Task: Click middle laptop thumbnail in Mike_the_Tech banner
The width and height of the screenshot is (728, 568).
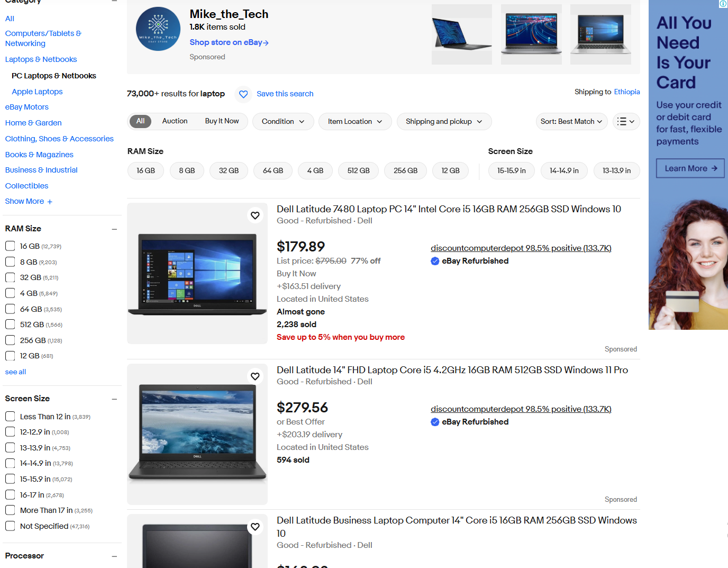Action: coord(531,34)
